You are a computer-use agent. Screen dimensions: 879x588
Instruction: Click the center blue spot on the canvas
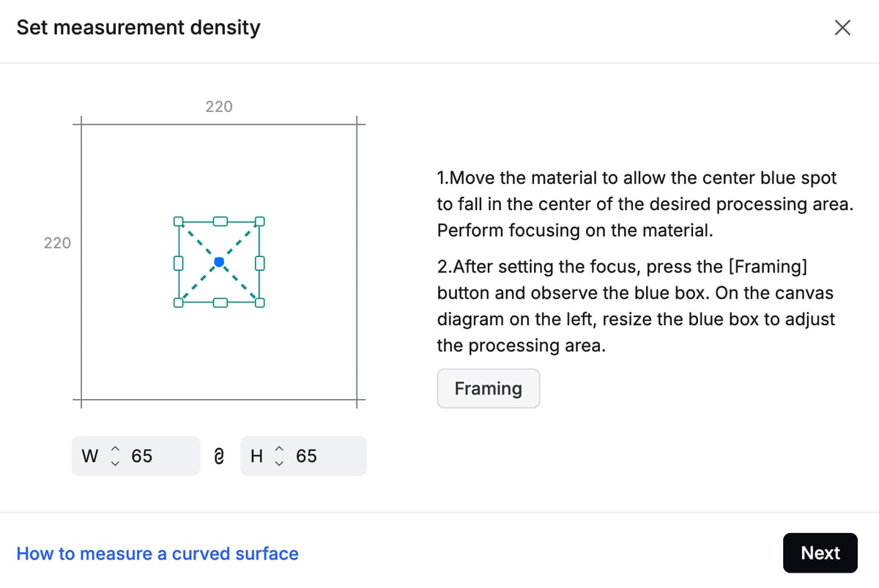click(x=219, y=261)
